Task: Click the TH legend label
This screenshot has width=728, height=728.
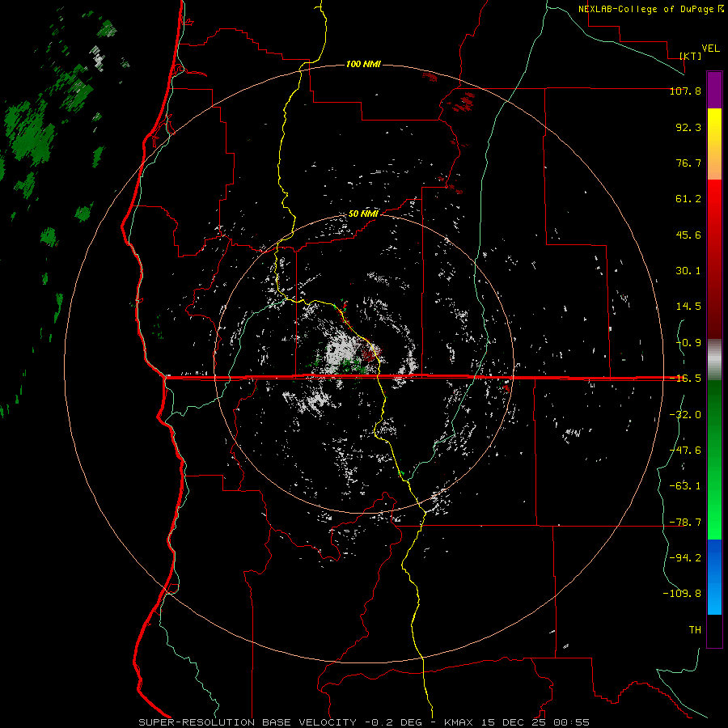Action: pos(695,630)
